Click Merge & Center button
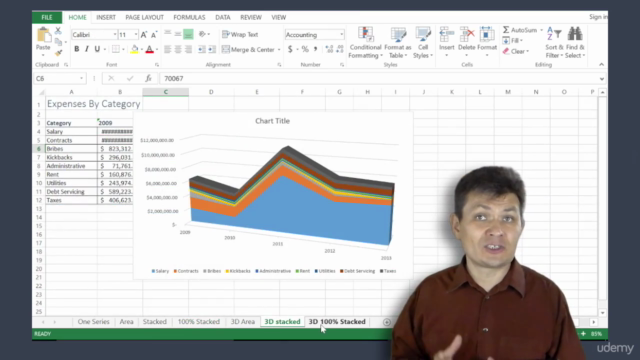The height and width of the screenshot is (360, 640). [x=249, y=50]
